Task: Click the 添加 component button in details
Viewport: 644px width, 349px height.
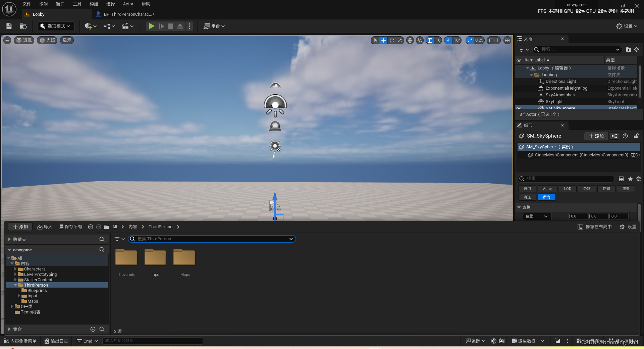Action: click(x=596, y=136)
